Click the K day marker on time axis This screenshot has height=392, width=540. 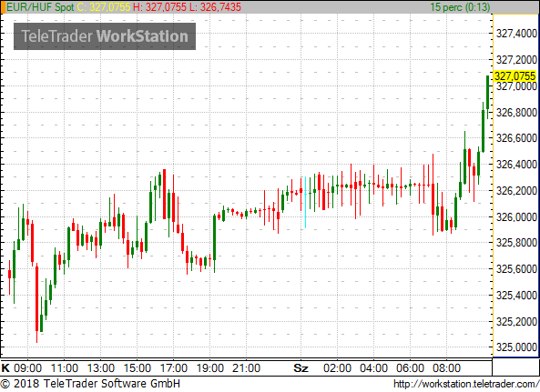tap(5, 368)
